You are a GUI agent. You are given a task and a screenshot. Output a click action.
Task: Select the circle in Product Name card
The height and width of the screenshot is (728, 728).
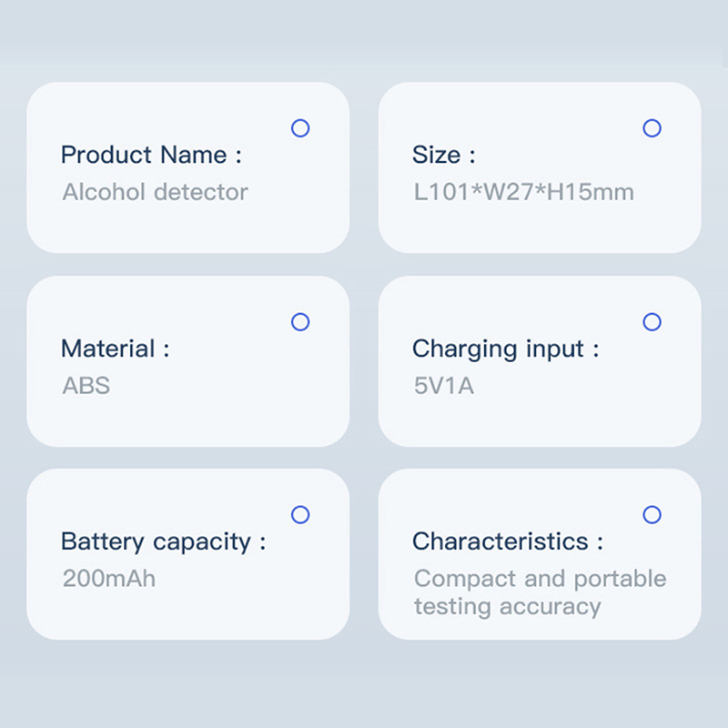pos(300,128)
